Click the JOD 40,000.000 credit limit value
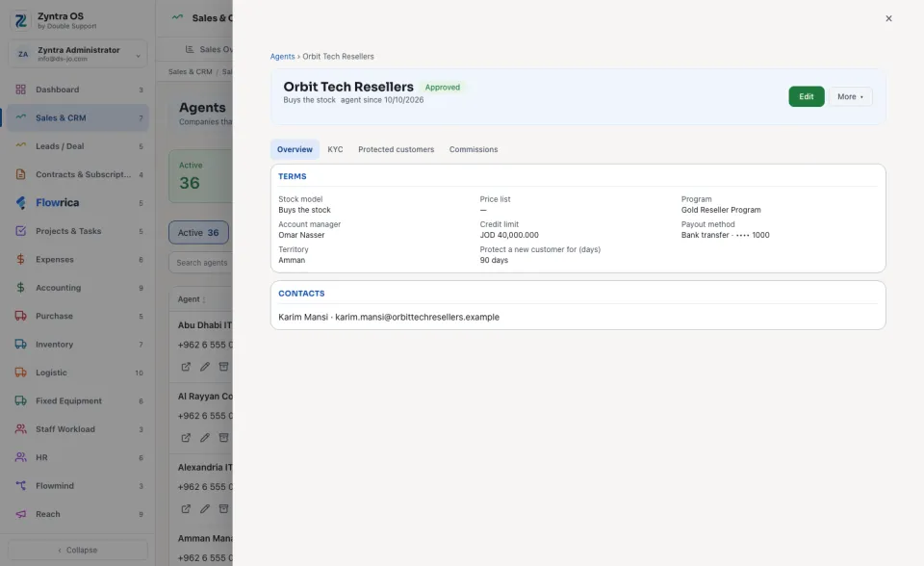The width and height of the screenshot is (924, 566). click(509, 235)
